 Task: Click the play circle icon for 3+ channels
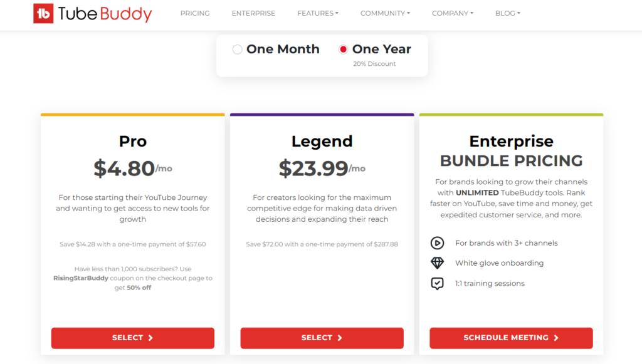pos(437,243)
